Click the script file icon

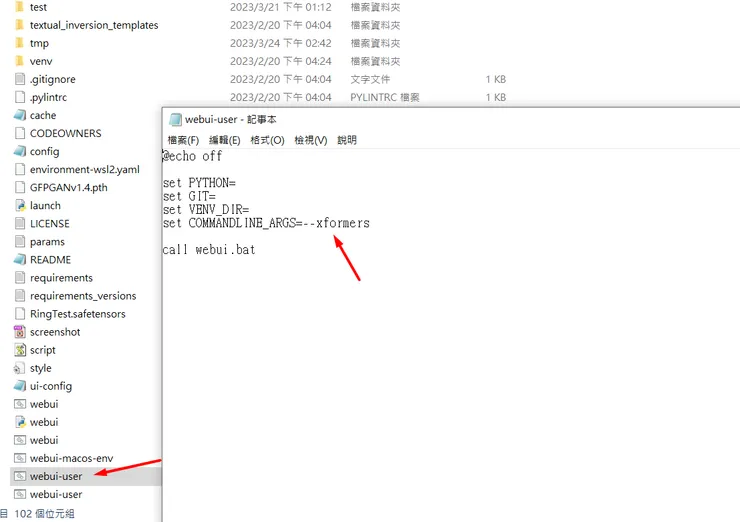pyautogui.click(x=20, y=350)
